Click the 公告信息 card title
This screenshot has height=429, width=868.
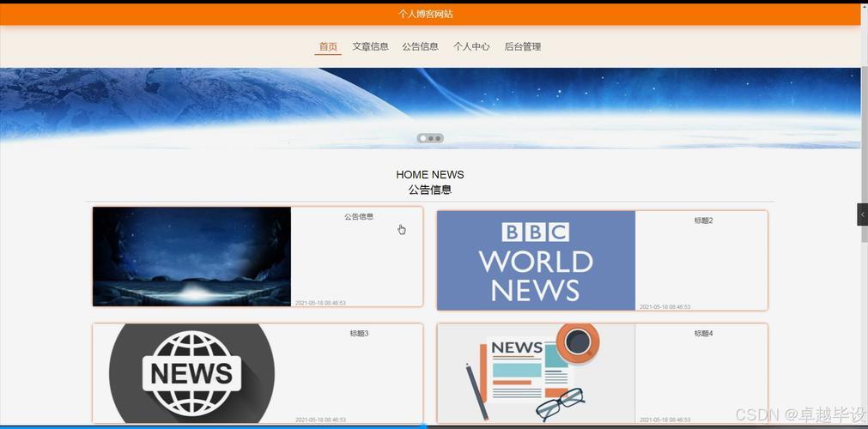click(359, 216)
